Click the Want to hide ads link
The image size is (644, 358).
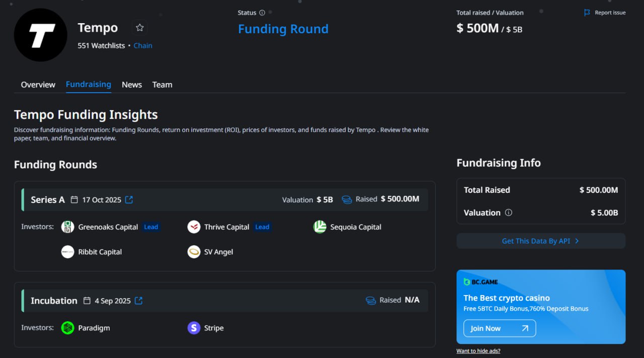coord(478,351)
